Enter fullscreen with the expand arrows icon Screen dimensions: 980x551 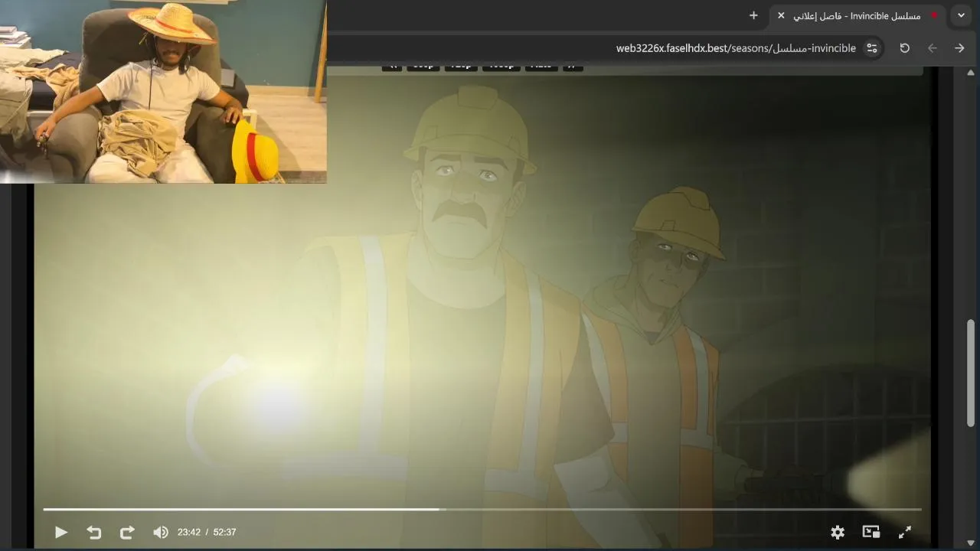[904, 532]
